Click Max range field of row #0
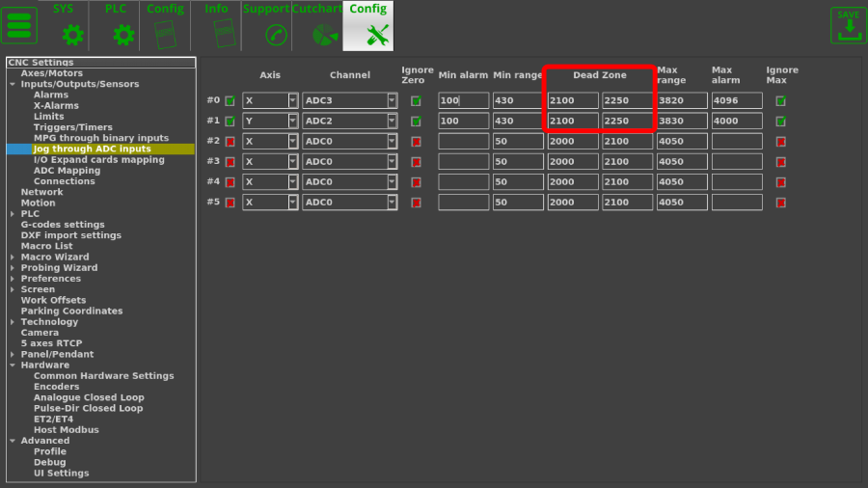 681,100
